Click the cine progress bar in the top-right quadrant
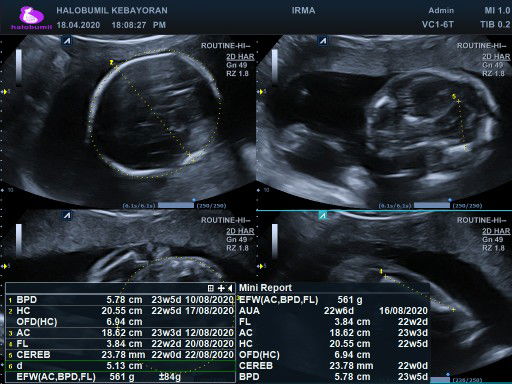Viewport: 512px width, 384px height. (x=432, y=205)
